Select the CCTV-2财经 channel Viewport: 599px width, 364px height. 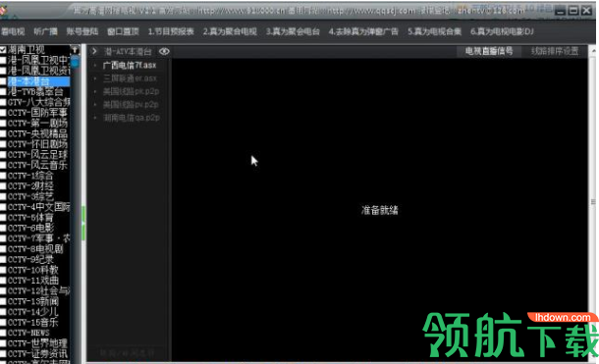tap(30, 186)
